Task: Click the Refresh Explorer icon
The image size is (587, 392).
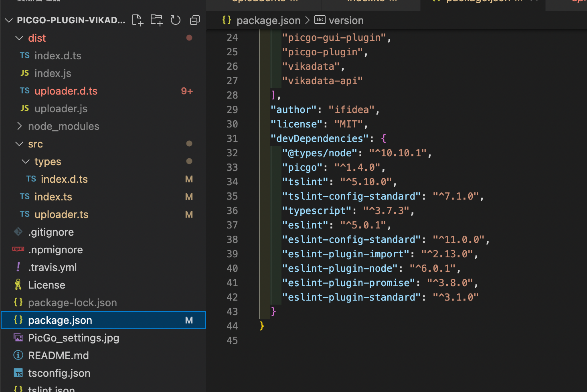Action: [x=176, y=20]
